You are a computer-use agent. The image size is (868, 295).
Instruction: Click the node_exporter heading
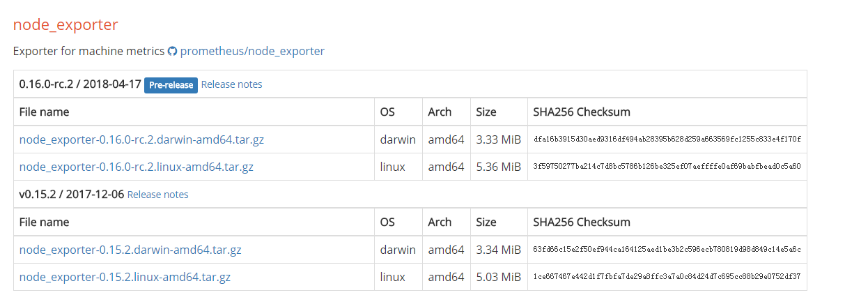click(65, 24)
